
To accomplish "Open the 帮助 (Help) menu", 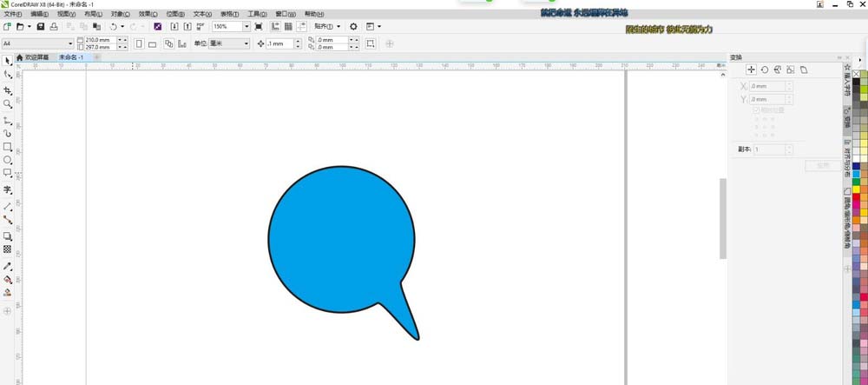I will tap(314, 14).
